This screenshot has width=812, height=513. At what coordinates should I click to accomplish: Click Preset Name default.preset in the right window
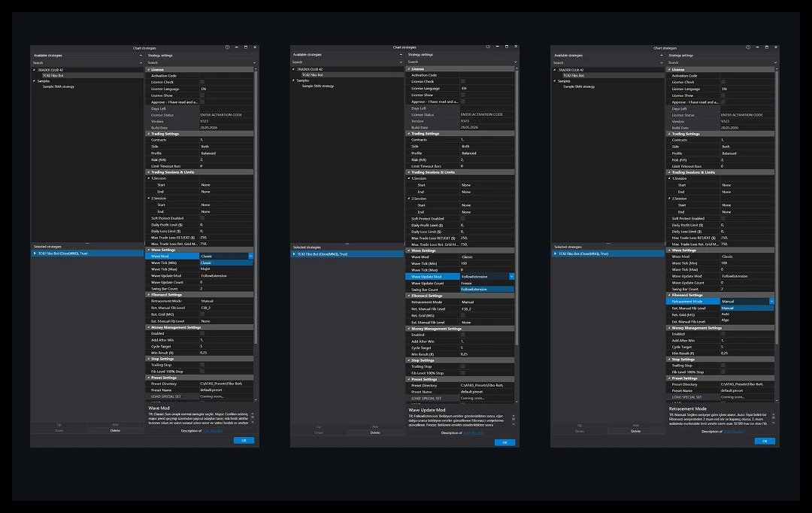pos(747,390)
